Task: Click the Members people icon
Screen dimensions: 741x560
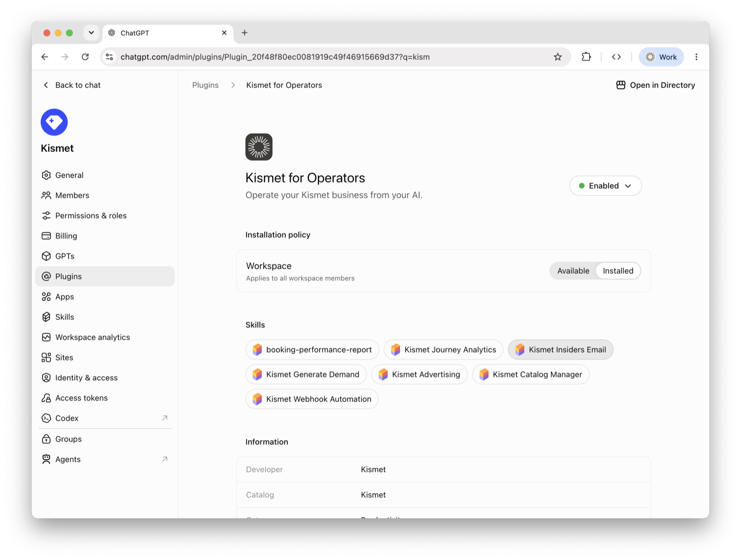Action: (x=46, y=195)
